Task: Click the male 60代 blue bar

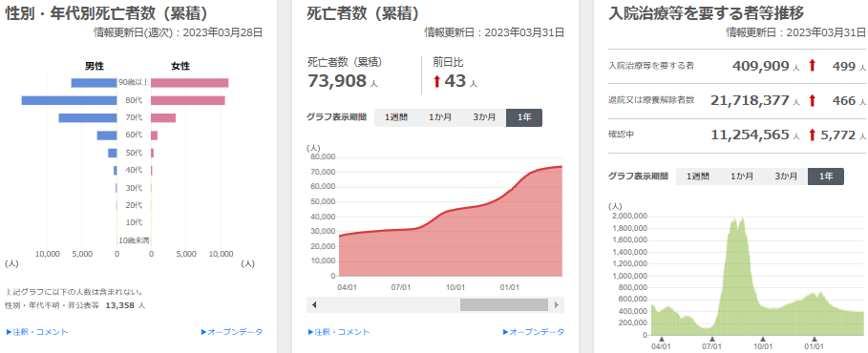Action: coord(107,135)
